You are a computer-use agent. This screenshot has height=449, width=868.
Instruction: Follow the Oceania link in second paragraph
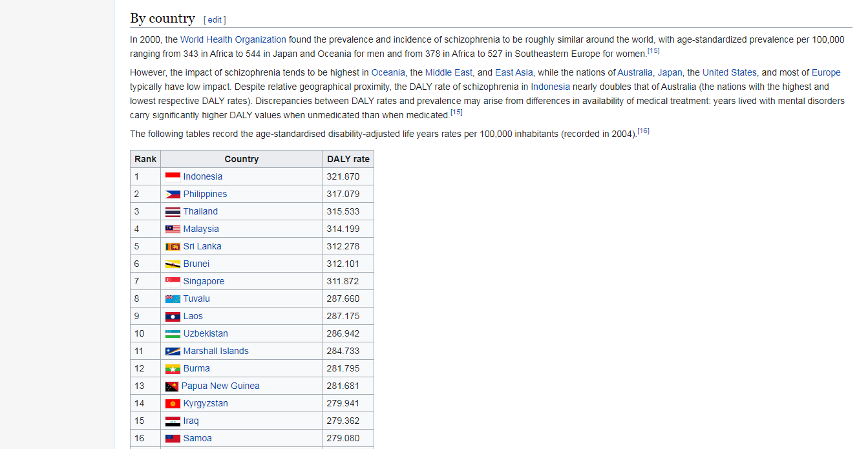(388, 72)
